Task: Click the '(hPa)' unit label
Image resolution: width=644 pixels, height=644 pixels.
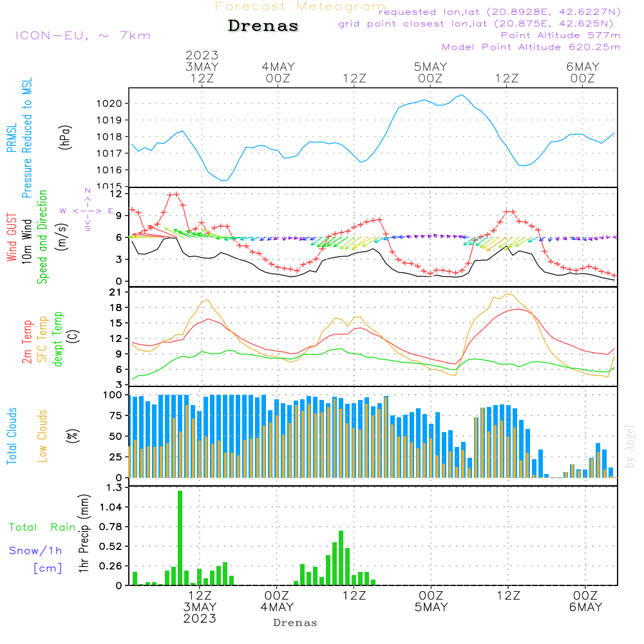Action: [65, 138]
